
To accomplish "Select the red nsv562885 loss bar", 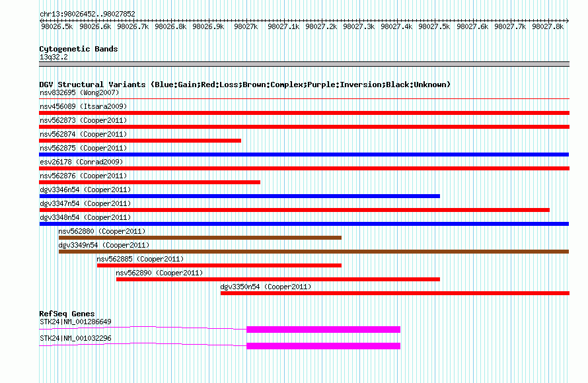I will 219,265.
